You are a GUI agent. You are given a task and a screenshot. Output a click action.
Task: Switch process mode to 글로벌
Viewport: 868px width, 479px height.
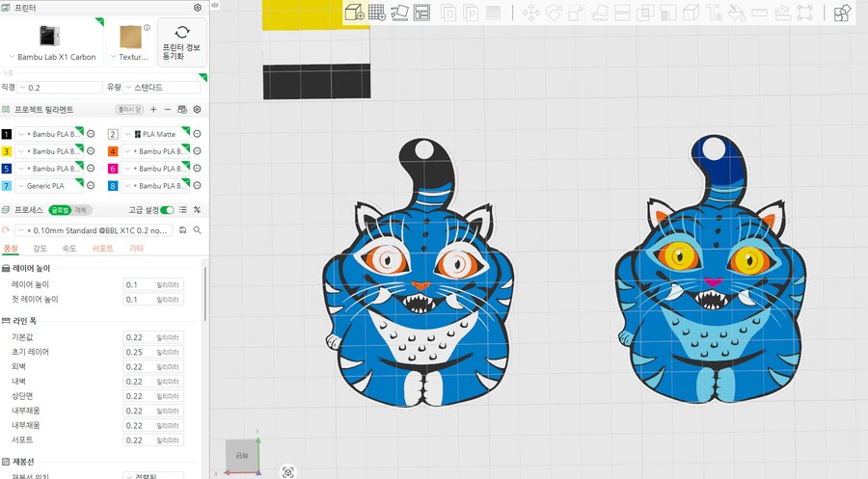point(60,210)
